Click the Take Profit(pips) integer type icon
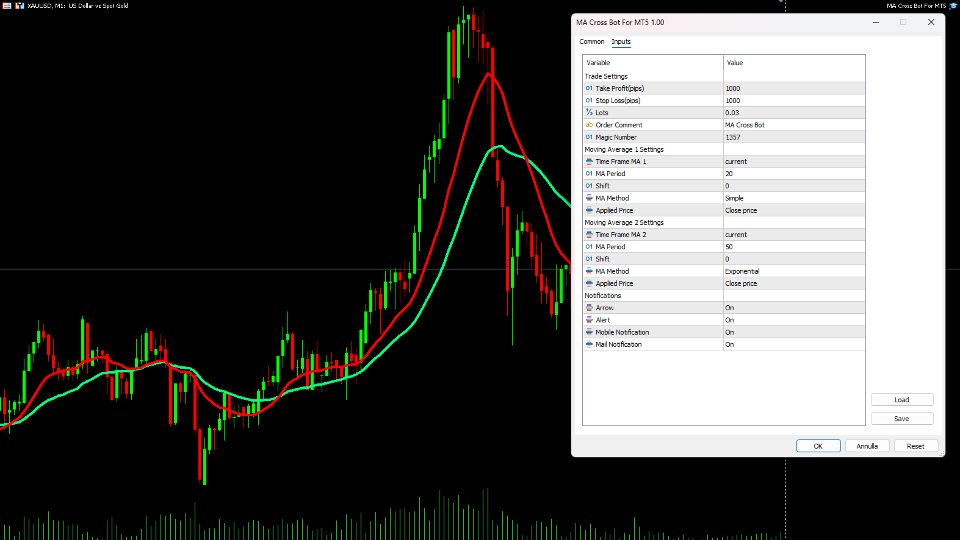Viewport: 960px width, 540px height. [589, 88]
